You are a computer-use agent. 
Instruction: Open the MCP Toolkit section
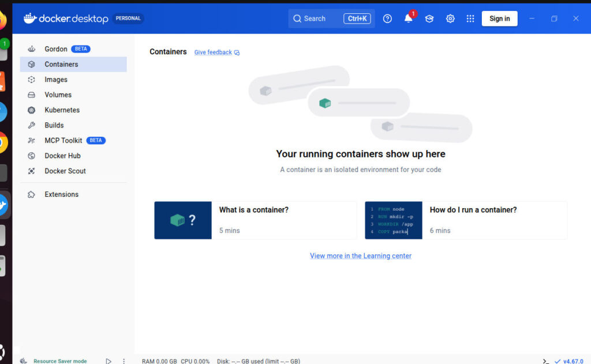point(63,141)
